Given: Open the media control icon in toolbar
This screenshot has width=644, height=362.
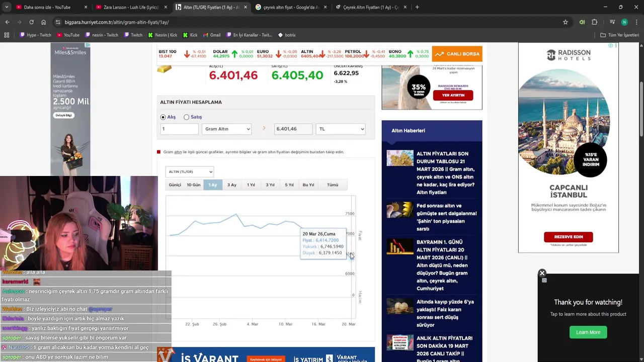Looking at the screenshot, I should [x=612, y=22].
